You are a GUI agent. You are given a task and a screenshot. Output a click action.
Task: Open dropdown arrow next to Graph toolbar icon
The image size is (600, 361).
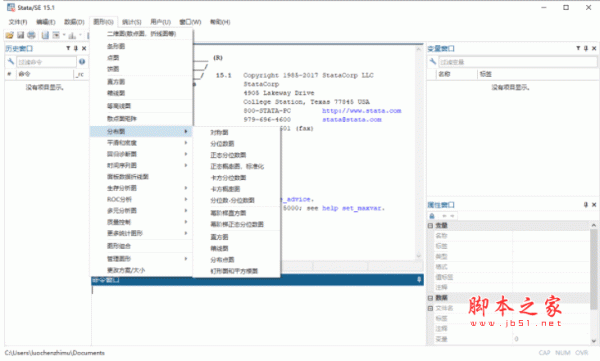(x=80, y=35)
